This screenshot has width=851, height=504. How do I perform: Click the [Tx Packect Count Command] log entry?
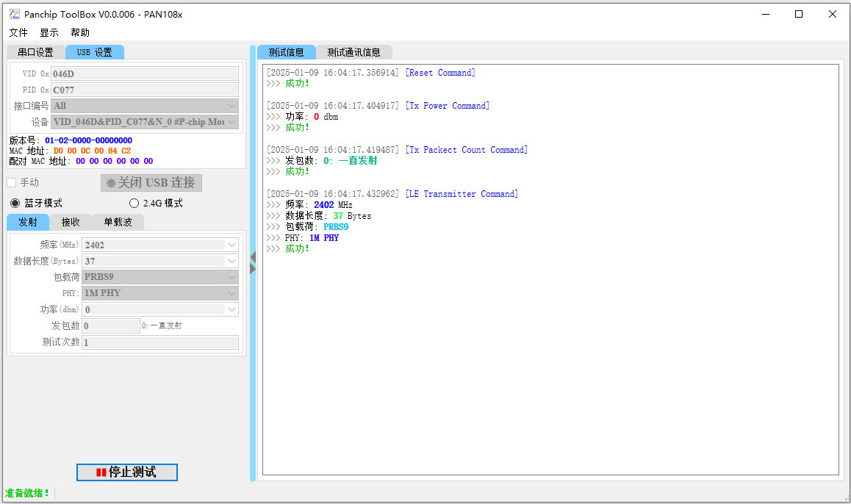pos(466,150)
